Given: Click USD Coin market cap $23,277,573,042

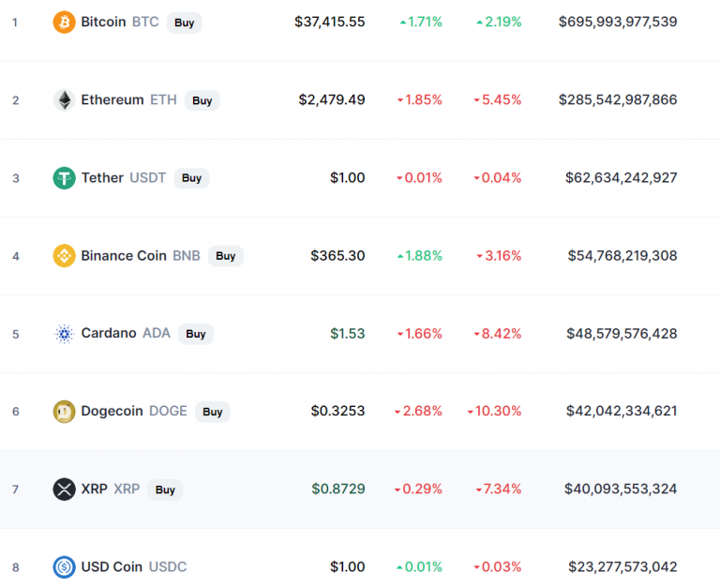Looking at the screenshot, I should coord(622,566).
